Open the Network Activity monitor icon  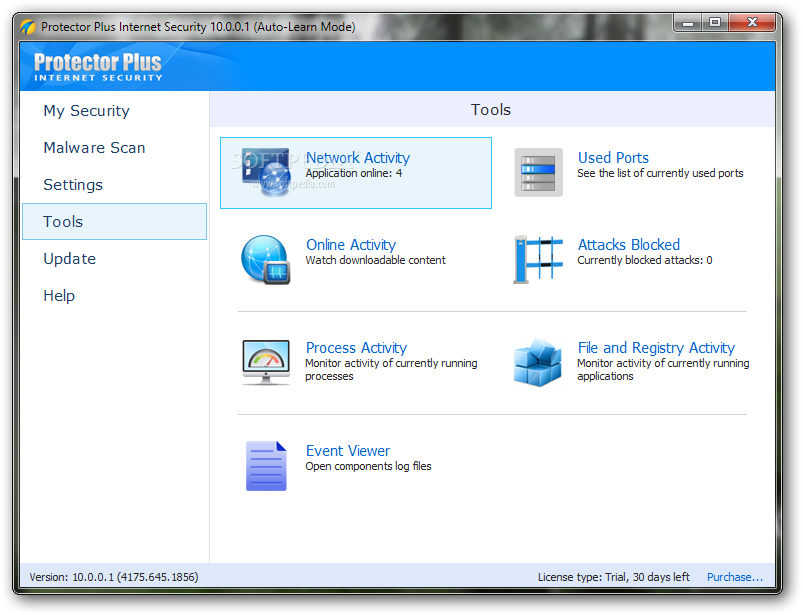coord(266,173)
